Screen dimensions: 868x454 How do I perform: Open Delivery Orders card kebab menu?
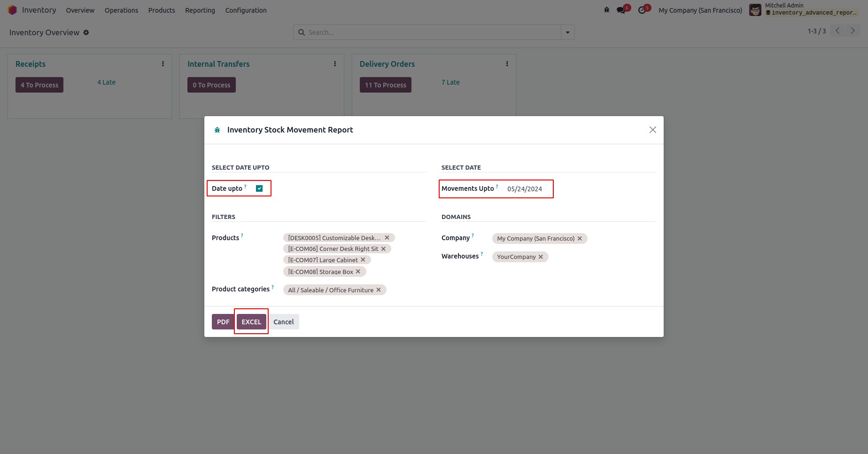(507, 64)
